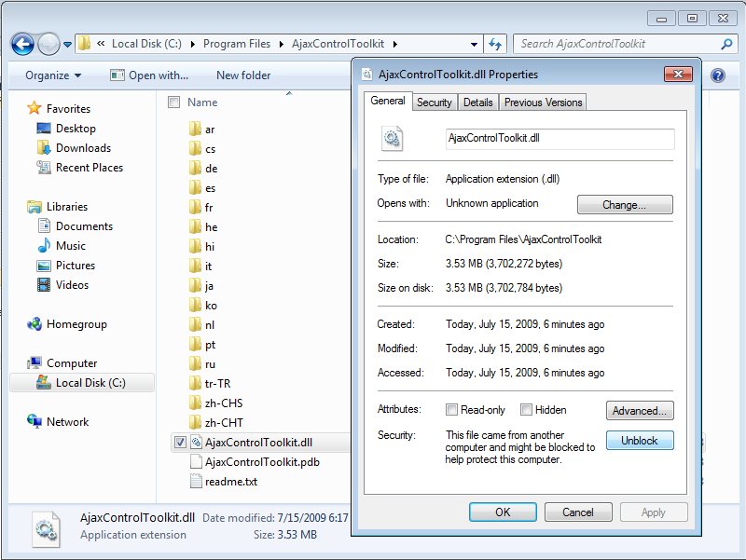Click the Local Disk (C:) breadcrumb label
The width and height of the screenshot is (746, 560).
click(146, 44)
